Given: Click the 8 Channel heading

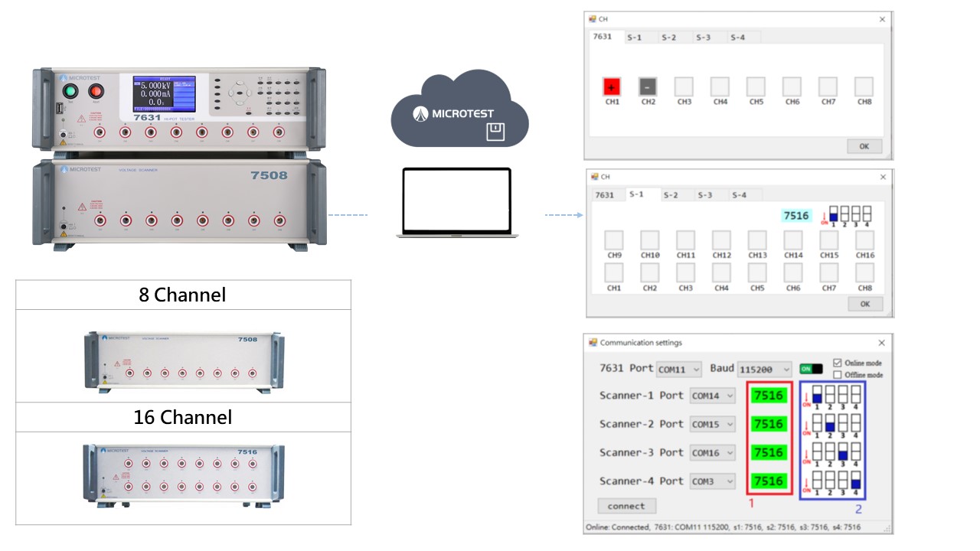Looking at the screenshot, I should [x=182, y=295].
